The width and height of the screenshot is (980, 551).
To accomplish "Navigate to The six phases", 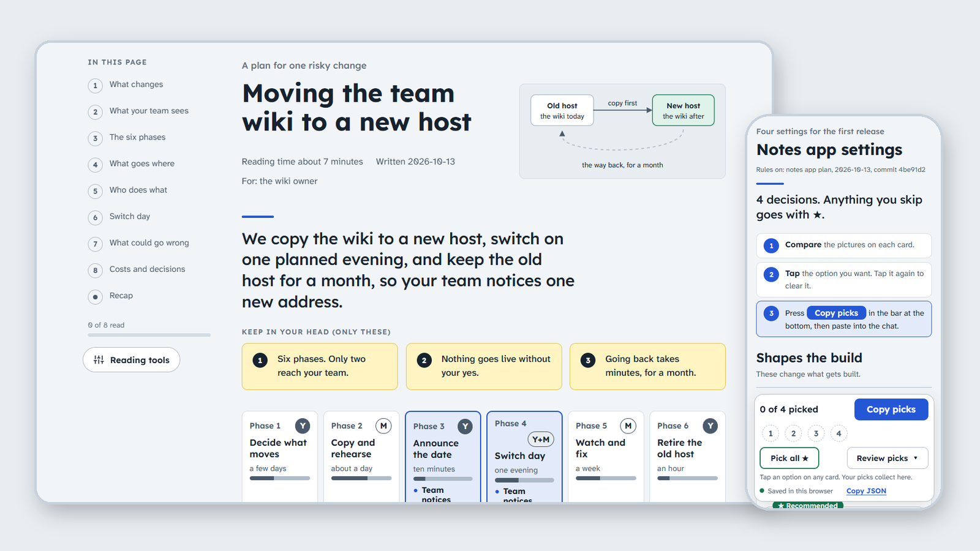I will tap(137, 137).
